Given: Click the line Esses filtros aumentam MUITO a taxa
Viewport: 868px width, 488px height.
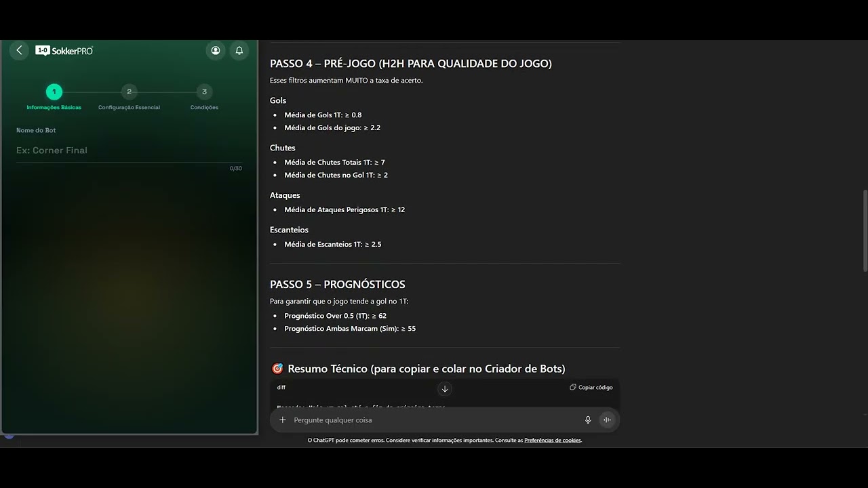Looking at the screenshot, I should (346, 81).
